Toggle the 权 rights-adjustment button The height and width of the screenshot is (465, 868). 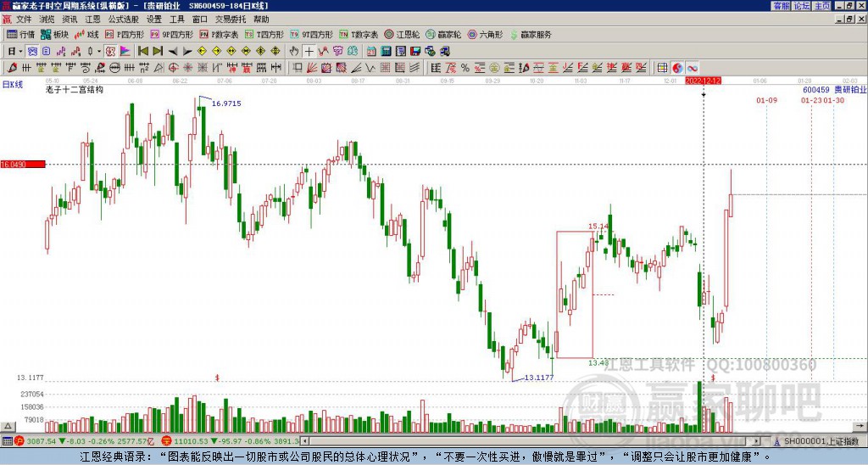[110, 52]
